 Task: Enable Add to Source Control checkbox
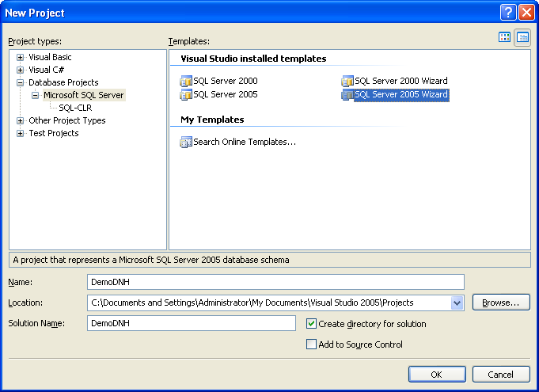coord(311,344)
